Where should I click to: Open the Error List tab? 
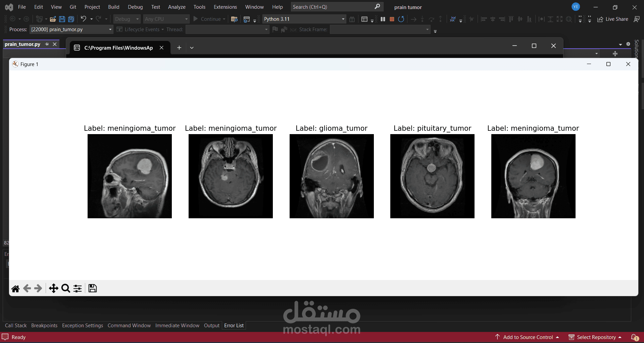click(x=234, y=326)
